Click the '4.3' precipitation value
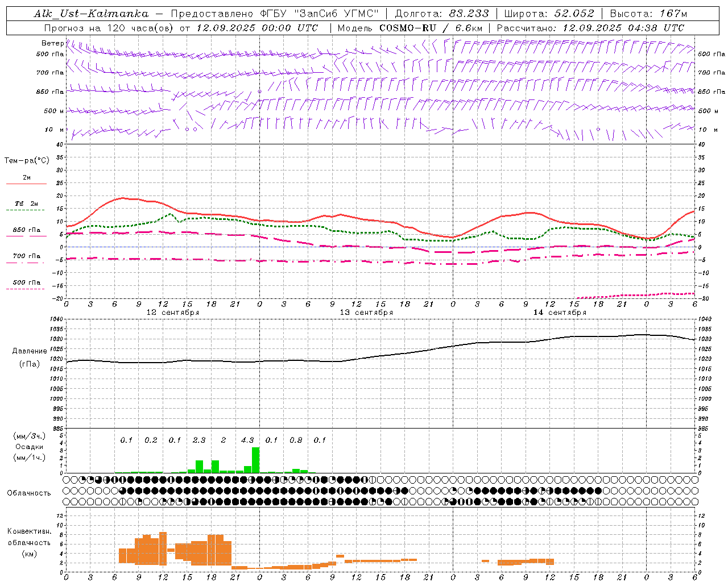Viewport: 728px width, 582px height. click(x=247, y=440)
